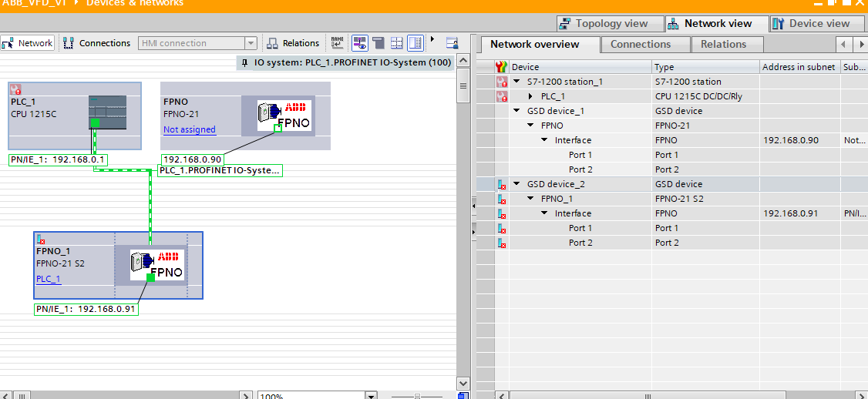Click error icon beside S7-1200 station_1 row

pos(502,82)
